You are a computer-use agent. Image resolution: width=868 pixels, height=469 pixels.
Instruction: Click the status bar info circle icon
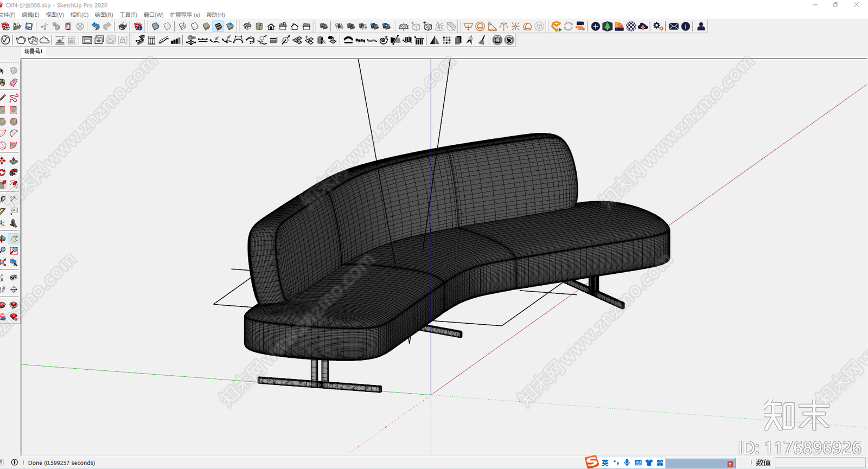tap(15, 462)
